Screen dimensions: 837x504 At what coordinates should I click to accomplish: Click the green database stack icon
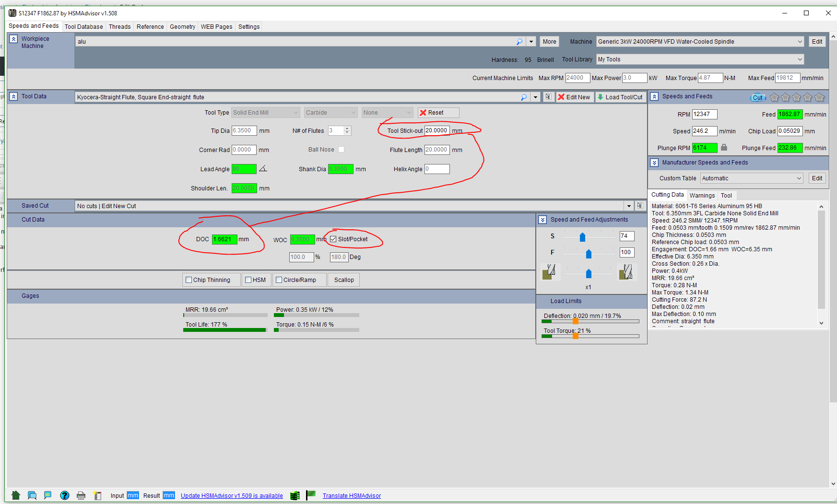coord(295,495)
